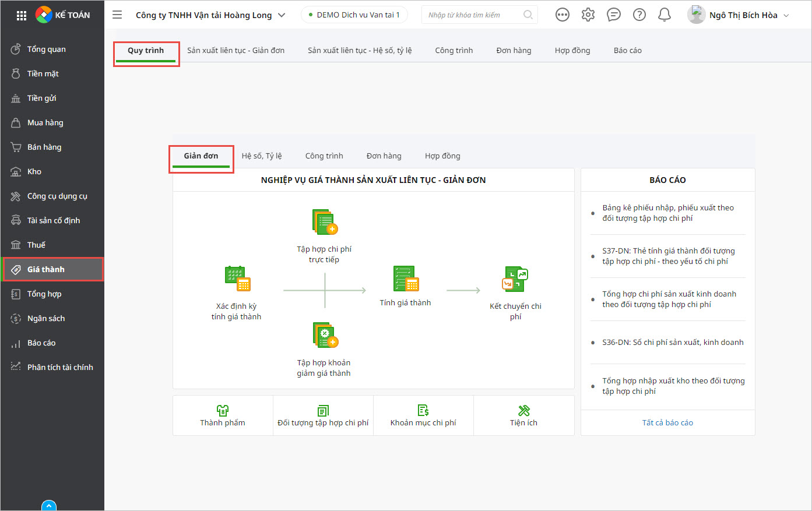Toggle the hamburger sidebar menu
Viewport: 812px width, 511px height.
[117, 15]
